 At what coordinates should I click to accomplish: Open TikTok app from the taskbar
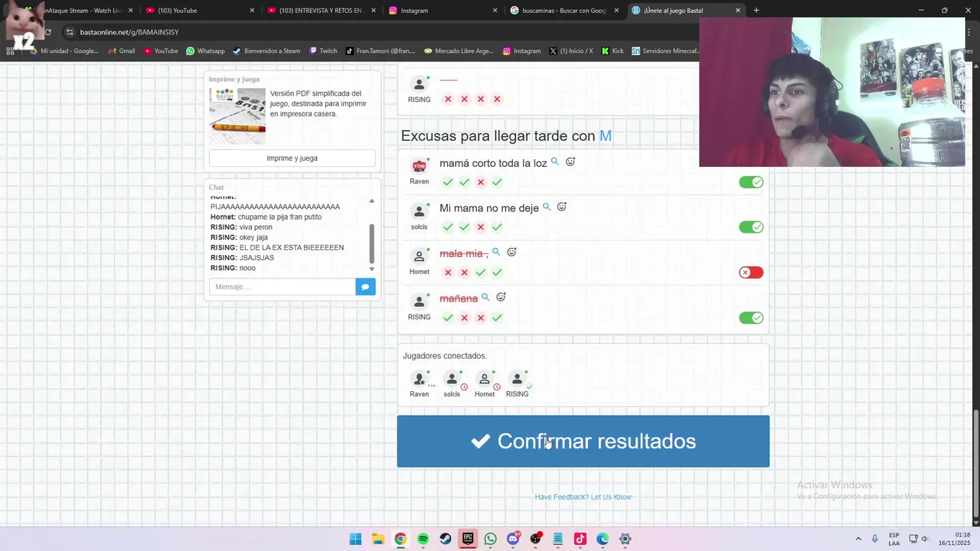tap(580, 539)
